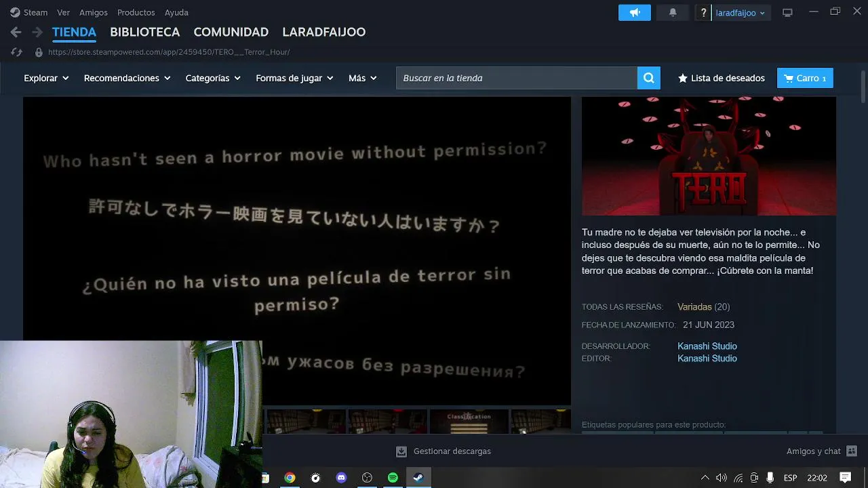868x488 pixels.
Task: Switch to the BIBLIOTECA tab
Action: coord(144,32)
